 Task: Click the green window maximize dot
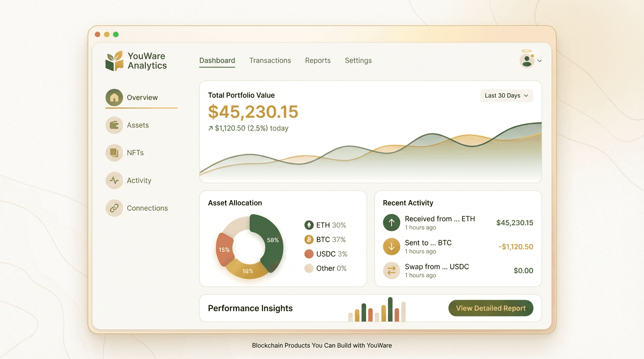116,35
